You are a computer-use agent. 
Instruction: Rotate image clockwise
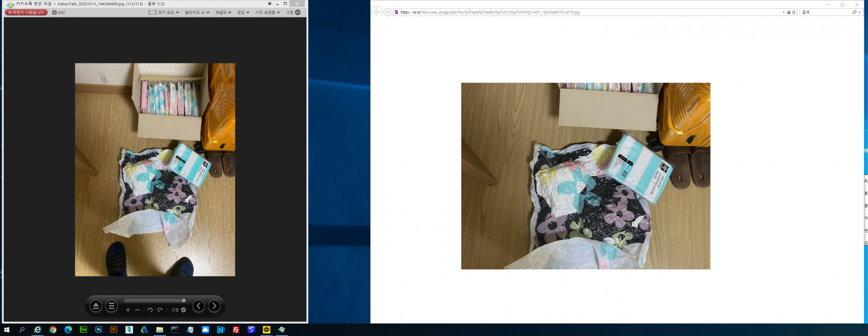pos(160,310)
